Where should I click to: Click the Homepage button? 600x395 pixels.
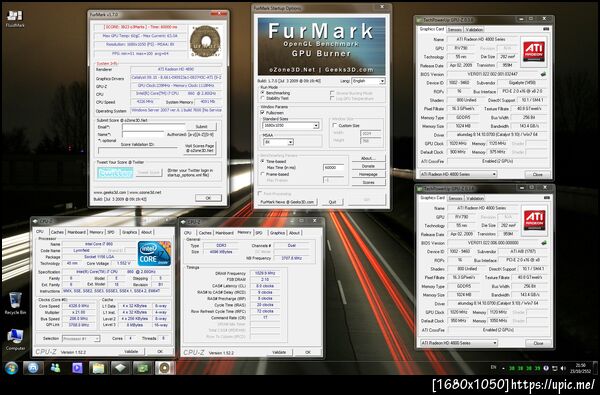point(368,174)
